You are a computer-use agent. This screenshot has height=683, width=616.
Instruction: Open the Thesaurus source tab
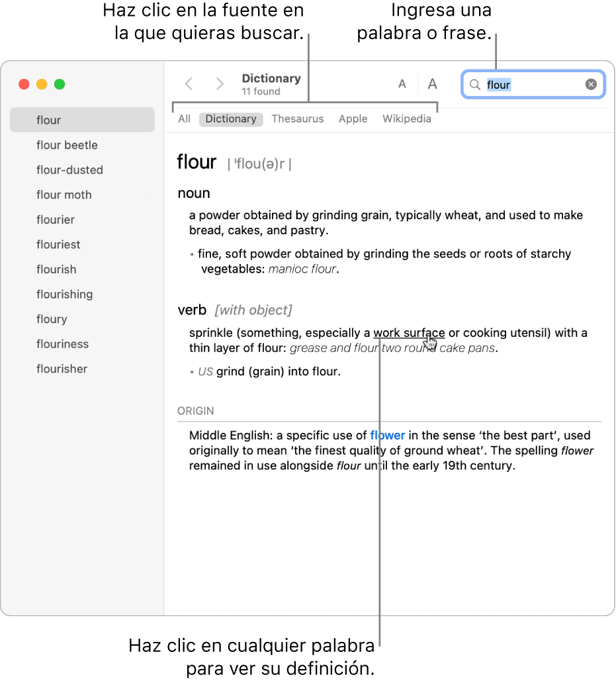[298, 119]
